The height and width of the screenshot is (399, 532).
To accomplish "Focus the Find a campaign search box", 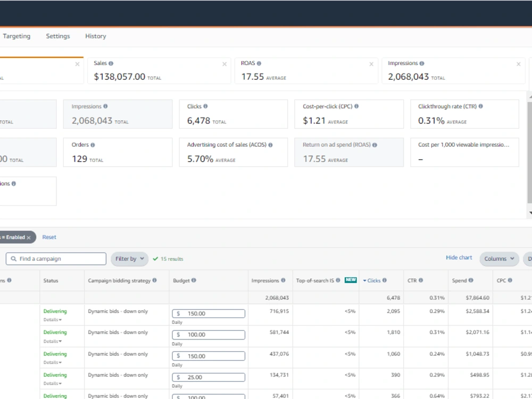I will tap(56, 259).
